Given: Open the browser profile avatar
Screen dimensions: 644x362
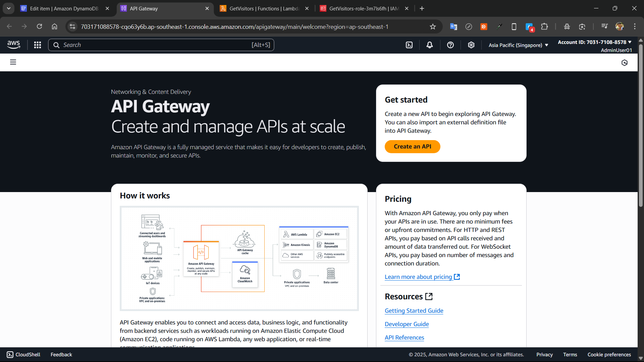Looking at the screenshot, I should tap(620, 26).
